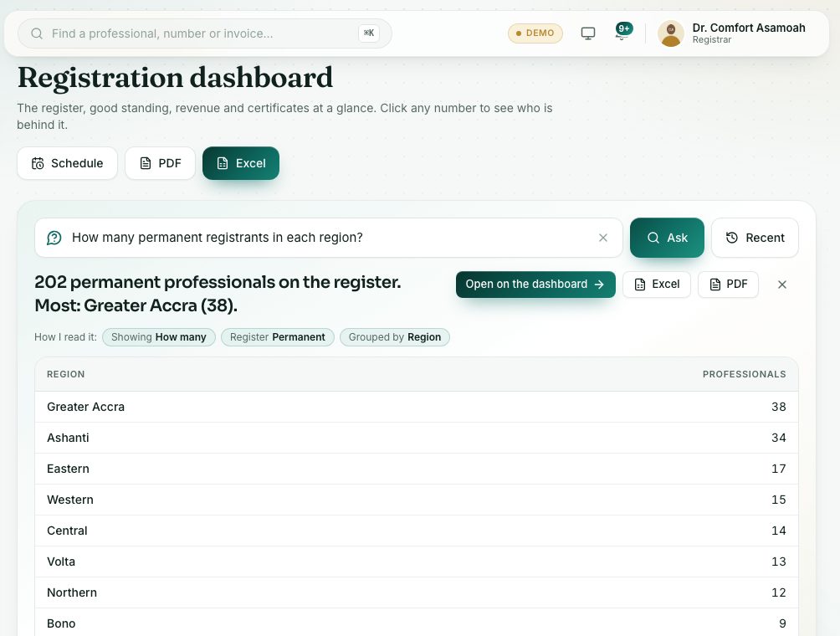The image size is (840, 636).
Task: Select the Eastern row
Action: [x=417, y=469]
